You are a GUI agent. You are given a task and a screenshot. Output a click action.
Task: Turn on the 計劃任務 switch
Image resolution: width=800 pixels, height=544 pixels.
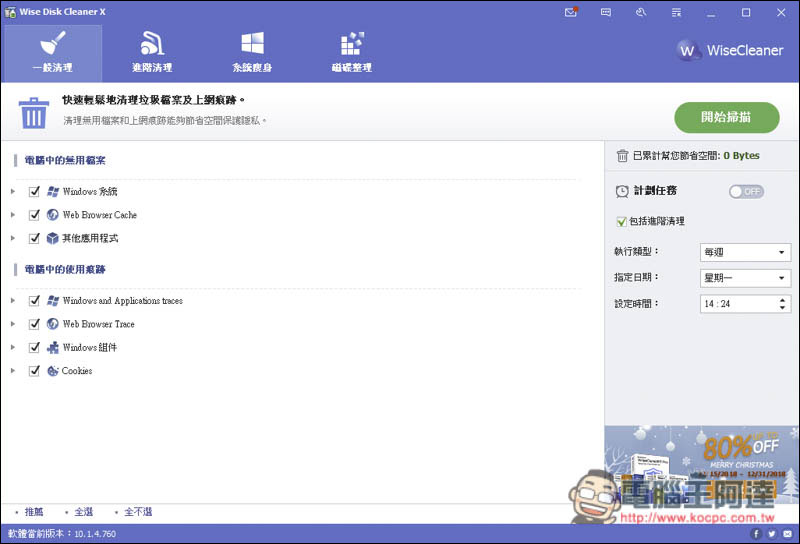pos(746,192)
